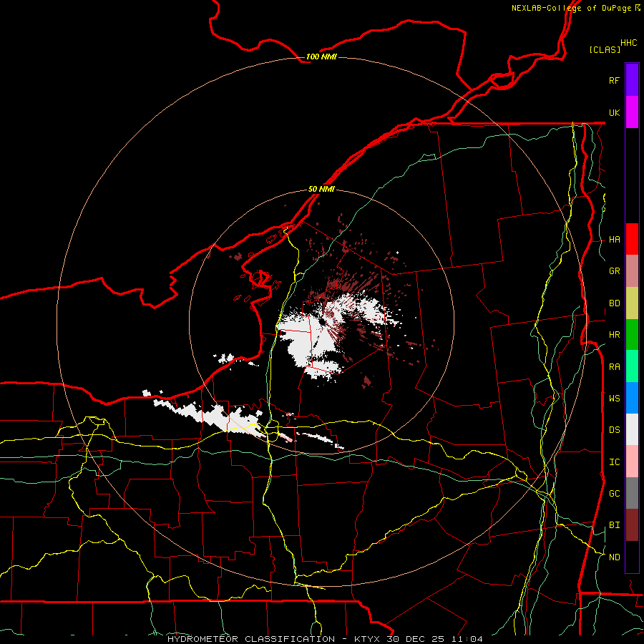Click the gray GC legend swatch
This screenshot has height=644, width=644.
632,493
